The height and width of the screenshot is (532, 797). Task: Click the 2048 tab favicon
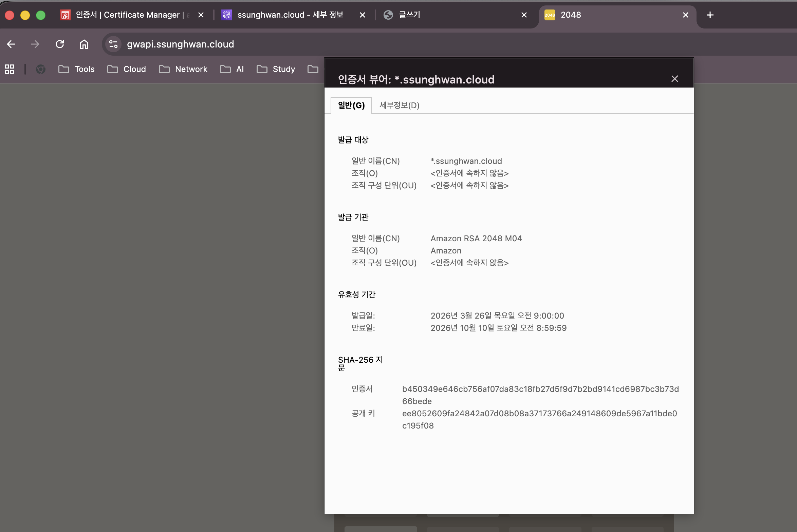point(550,15)
